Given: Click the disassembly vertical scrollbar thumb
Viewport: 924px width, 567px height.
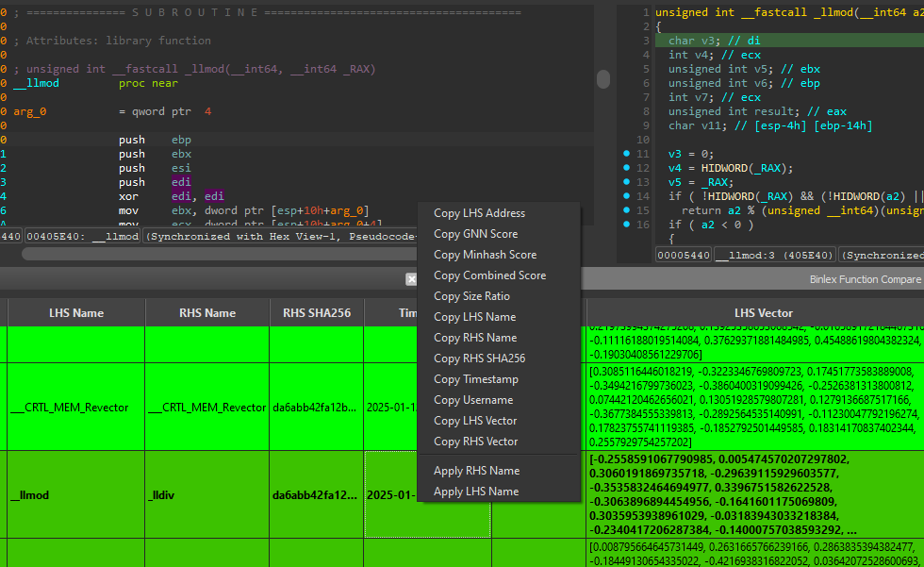Looking at the screenshot, I should tap(602, 79).
